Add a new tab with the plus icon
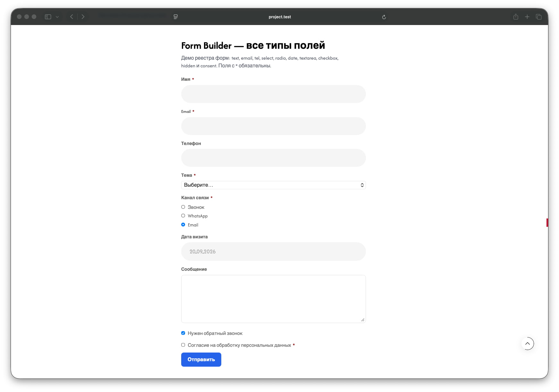Screen dimensions: 559x392 point(527,17)
